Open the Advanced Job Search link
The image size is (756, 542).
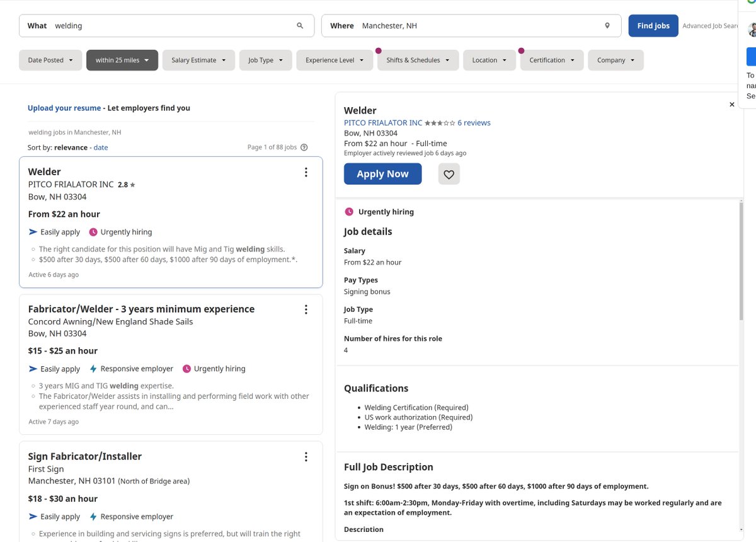[710, 26]
